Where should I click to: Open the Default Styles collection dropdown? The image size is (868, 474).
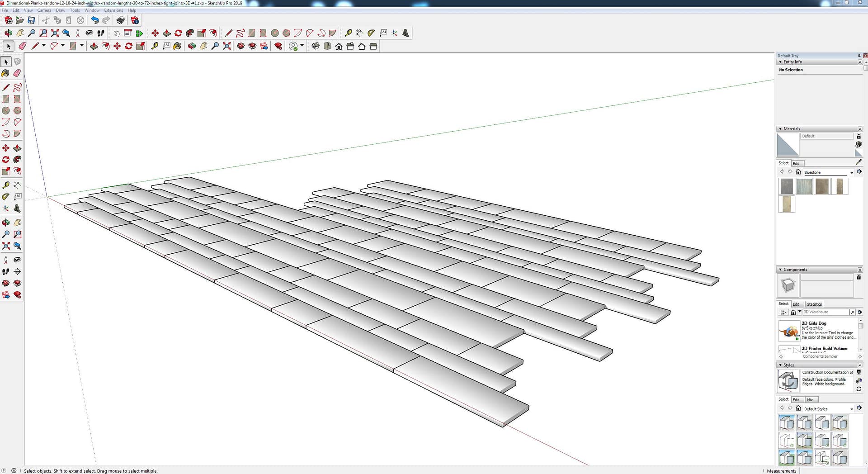coord(852,409)
